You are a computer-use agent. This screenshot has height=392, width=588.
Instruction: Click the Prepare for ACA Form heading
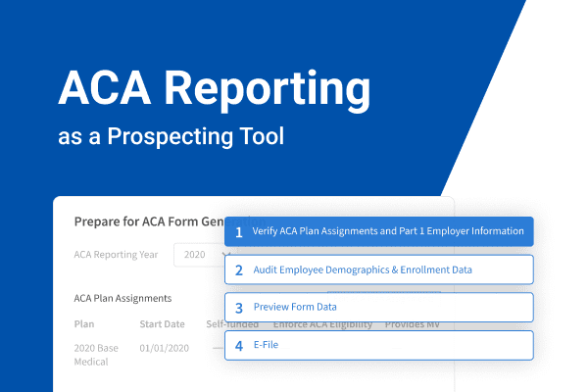pyautogui.click(x=149, y=221)
